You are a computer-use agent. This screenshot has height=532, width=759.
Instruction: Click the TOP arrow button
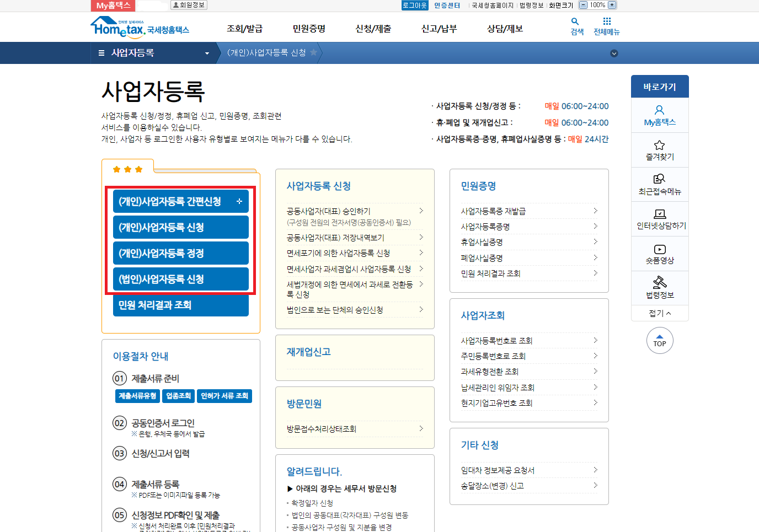click(x=660, y=340)
